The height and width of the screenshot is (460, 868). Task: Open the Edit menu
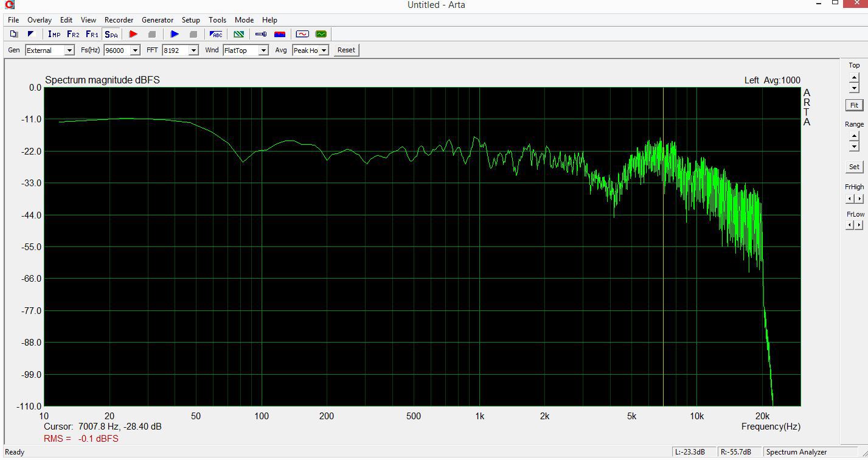pos(66,20)
